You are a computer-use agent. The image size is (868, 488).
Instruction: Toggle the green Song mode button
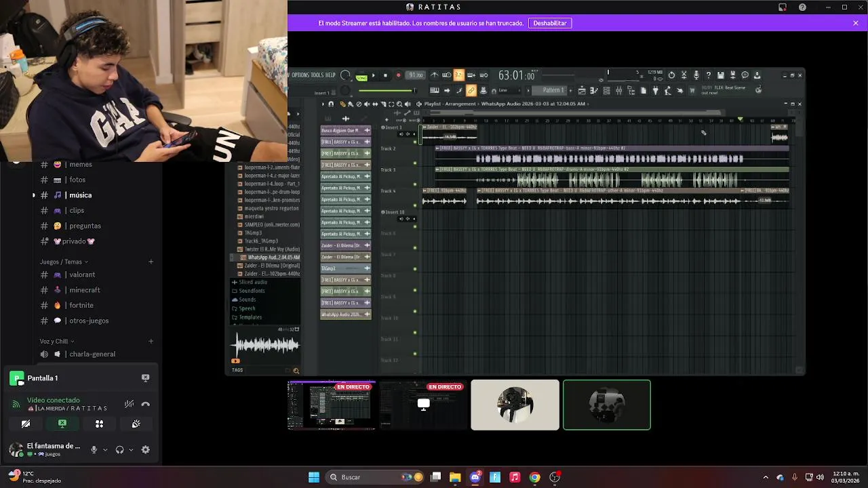361,78
